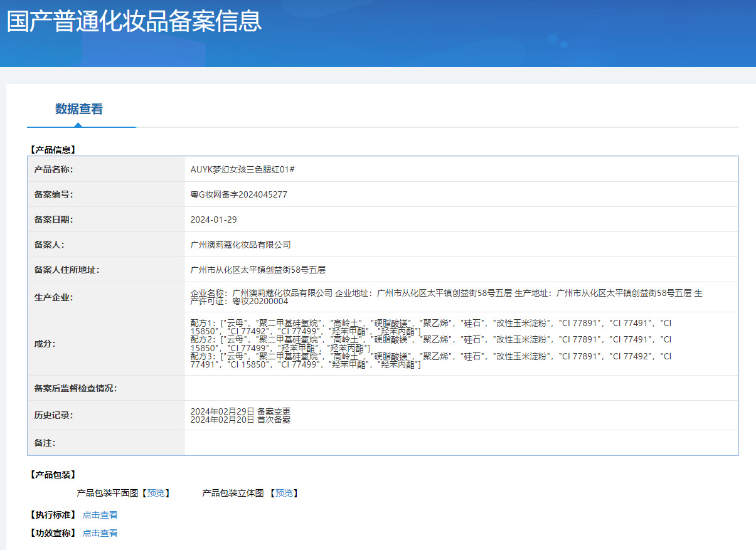756x550 pixels.
Task: Click the 备案编号 row label
Action: (53, 194)
